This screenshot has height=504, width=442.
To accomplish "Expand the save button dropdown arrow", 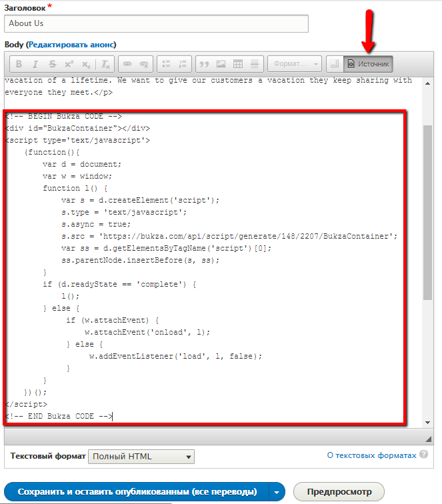I will [x=275, y=492].
